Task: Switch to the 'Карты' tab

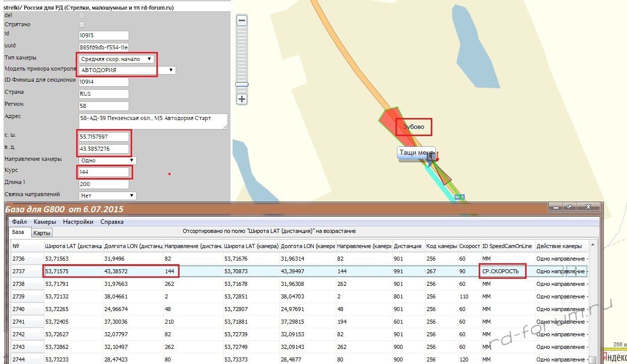Action: pyautogui.click(x=41, y=233)
